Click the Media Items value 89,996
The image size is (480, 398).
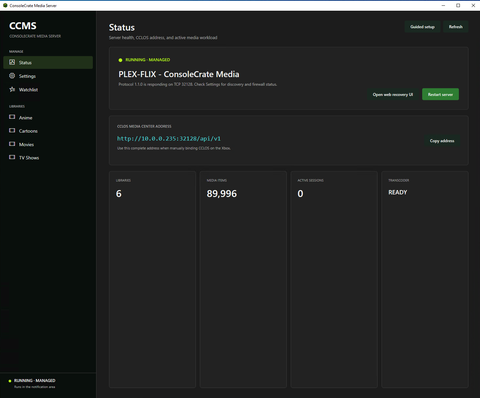click(x=222, y=194)
